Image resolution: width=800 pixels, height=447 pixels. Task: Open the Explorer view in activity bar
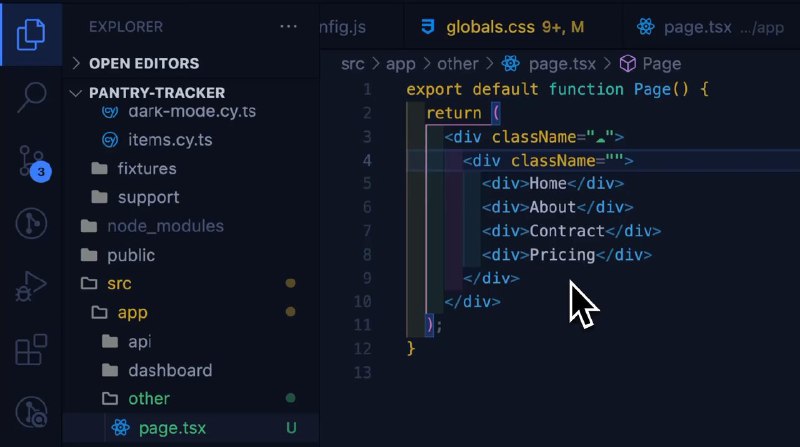pos(31,33)
